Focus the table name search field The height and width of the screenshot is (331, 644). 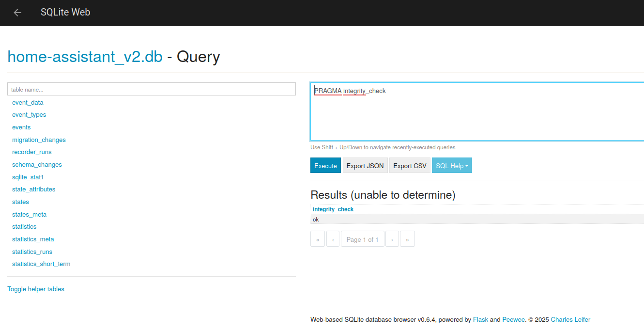tap(152, 89)
